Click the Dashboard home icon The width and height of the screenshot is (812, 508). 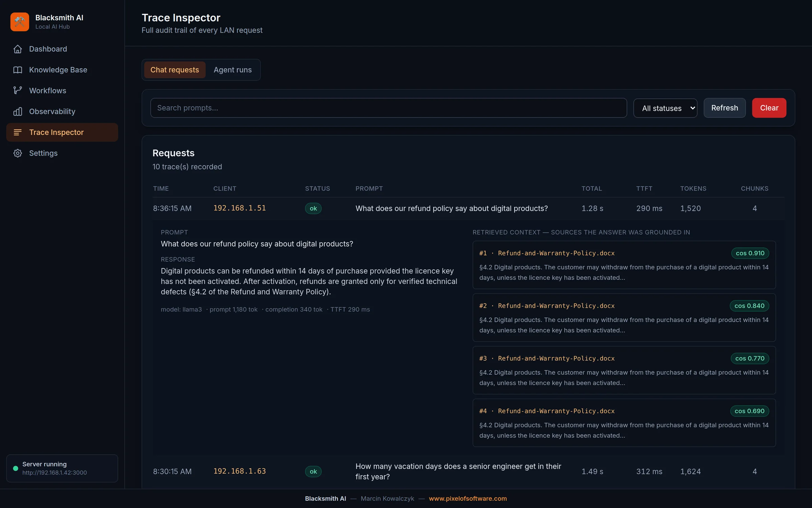18,49
